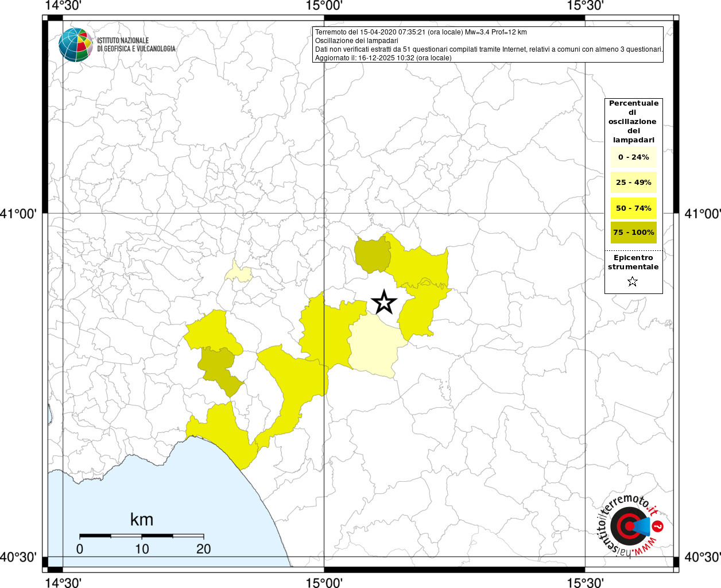Click the top axis label 15°30'

(586, 6)
